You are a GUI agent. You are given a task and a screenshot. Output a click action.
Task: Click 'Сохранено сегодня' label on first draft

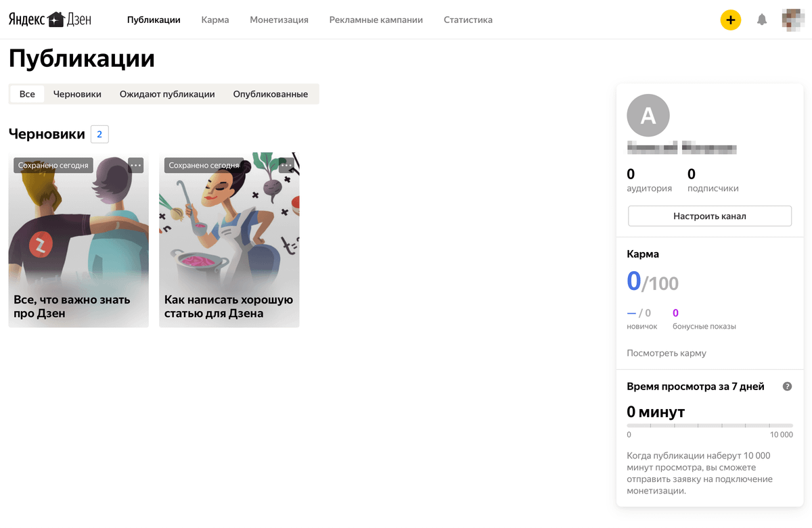click(53, 166)
